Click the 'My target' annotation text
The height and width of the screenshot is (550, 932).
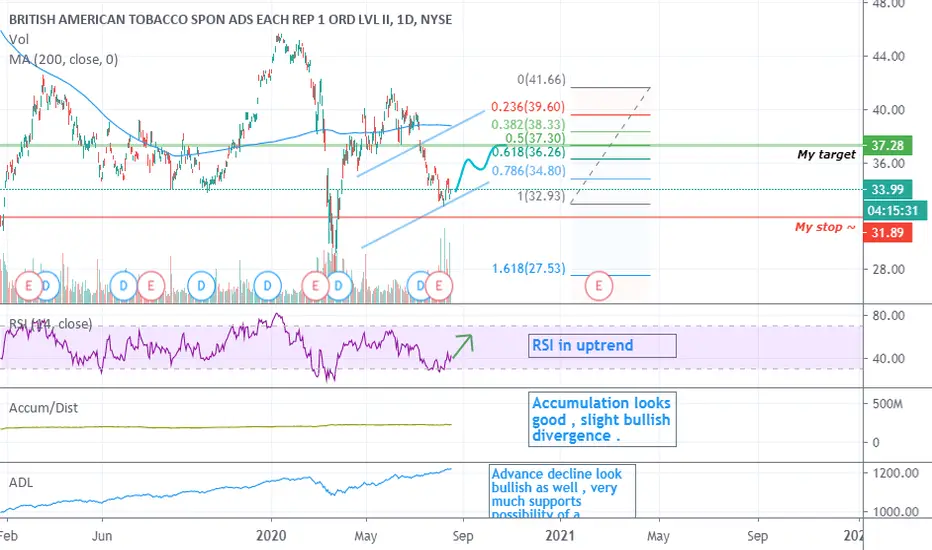tap(826, 155)
